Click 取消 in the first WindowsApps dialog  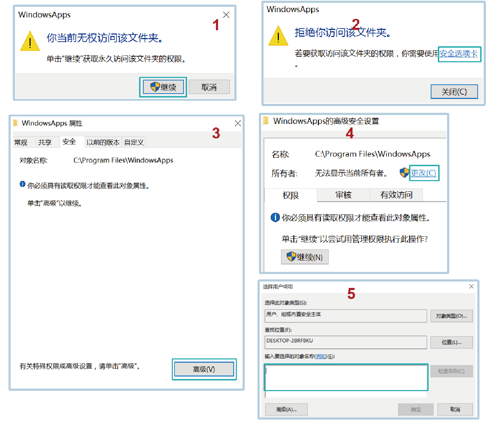[209, 87]
